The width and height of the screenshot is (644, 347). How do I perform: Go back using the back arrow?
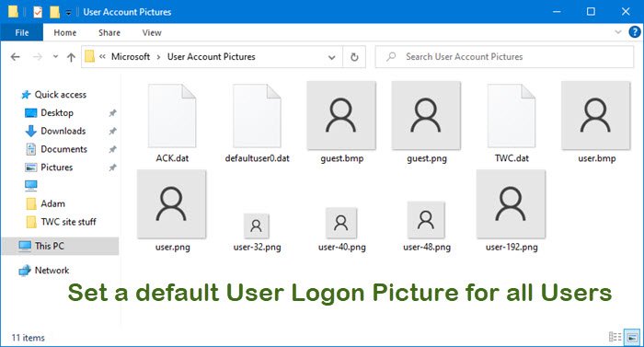click(16, 57)
